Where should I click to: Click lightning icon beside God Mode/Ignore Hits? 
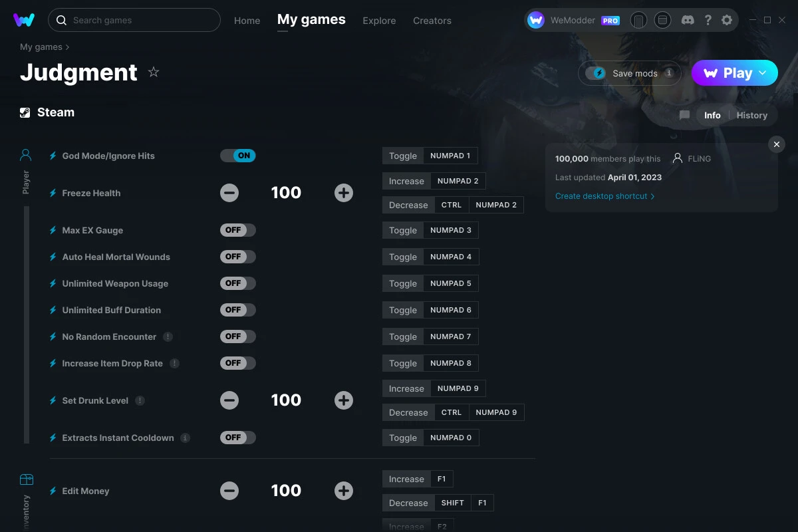[53, 156]
